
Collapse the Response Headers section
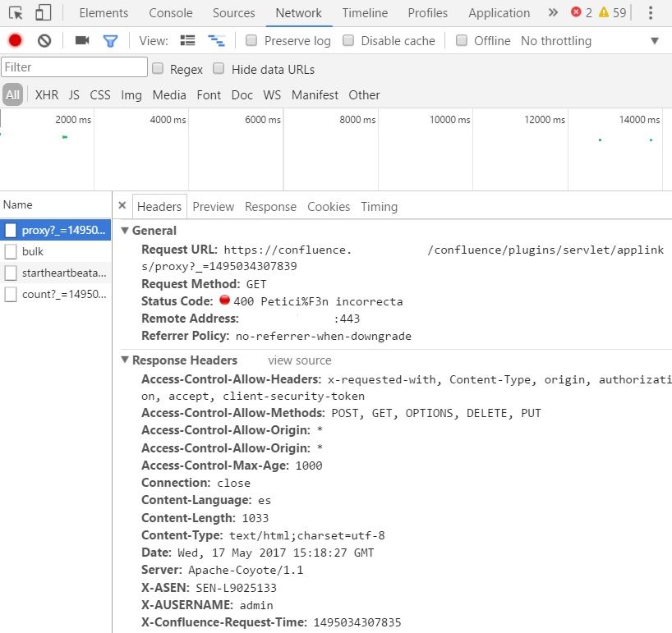[x=125, y=360]
